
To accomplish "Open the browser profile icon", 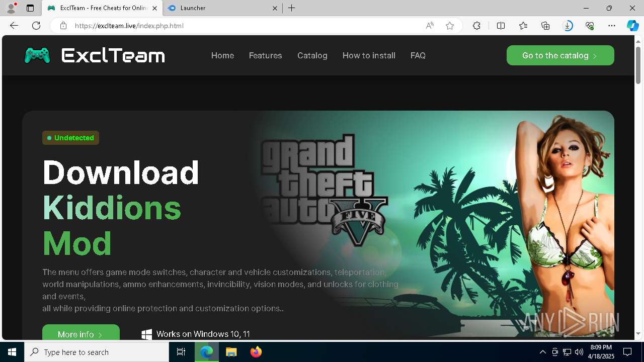I will [11, 8].
